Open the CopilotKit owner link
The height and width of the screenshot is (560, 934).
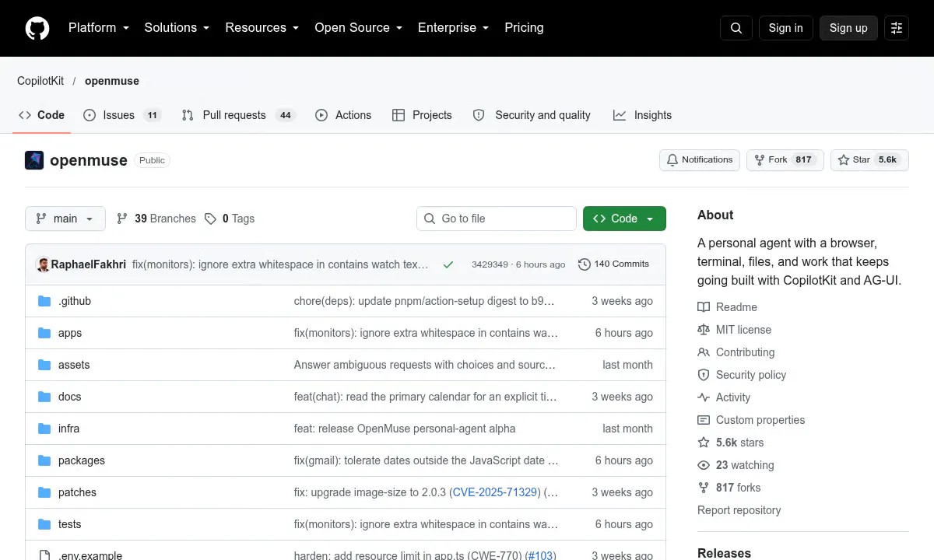[x=40, y=81]
